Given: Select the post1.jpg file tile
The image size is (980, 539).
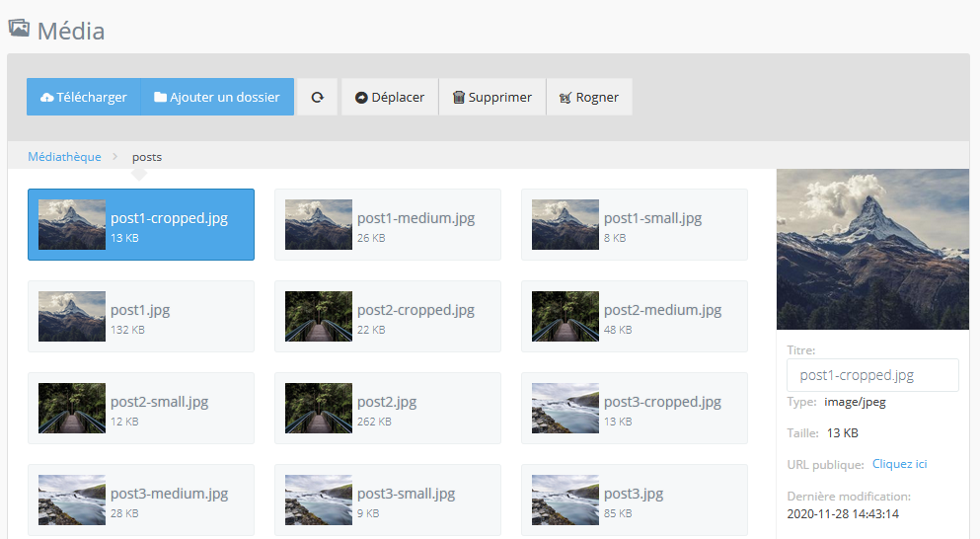Looking at the screenshot, I should 140,317.
